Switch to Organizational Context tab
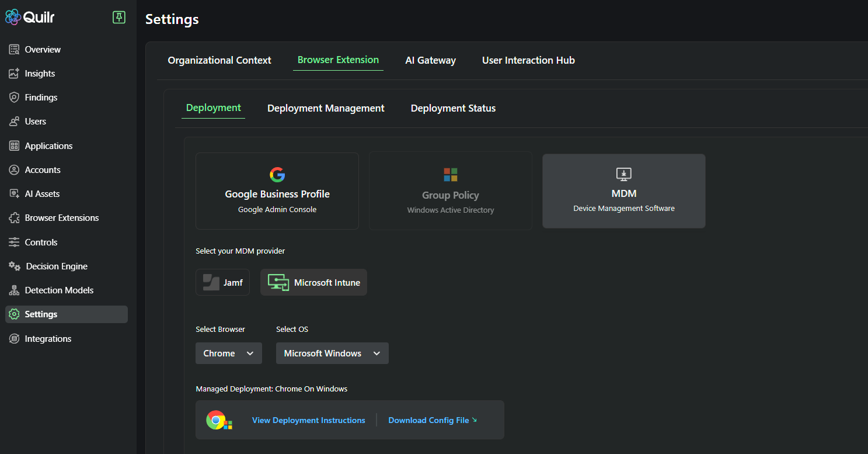868x454 pixels. pos(219,60)
